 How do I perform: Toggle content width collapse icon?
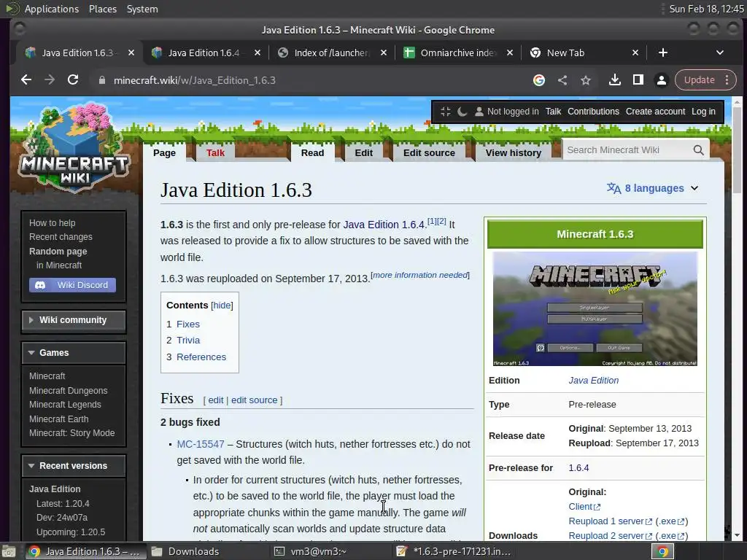(446, 112)
